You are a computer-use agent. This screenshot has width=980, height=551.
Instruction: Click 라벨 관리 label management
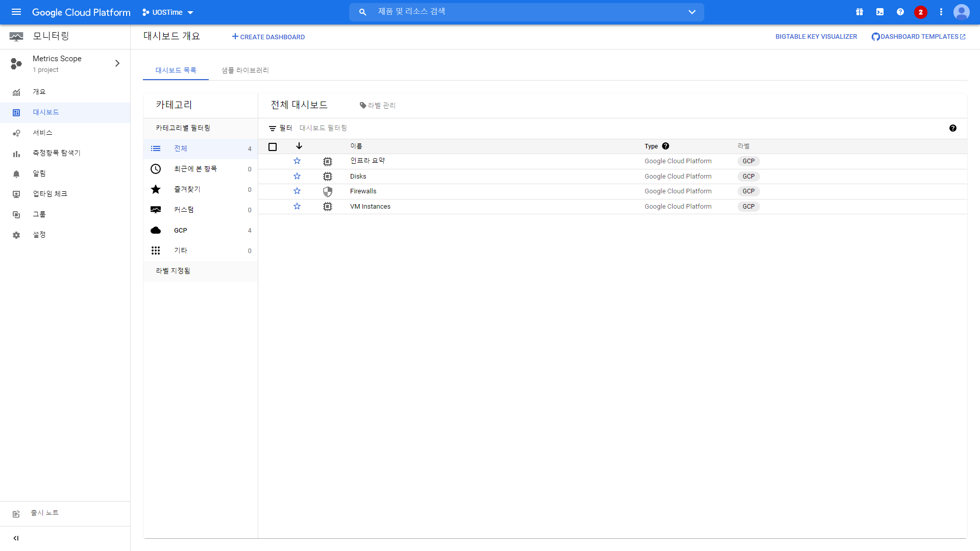[x=378, y=106]
